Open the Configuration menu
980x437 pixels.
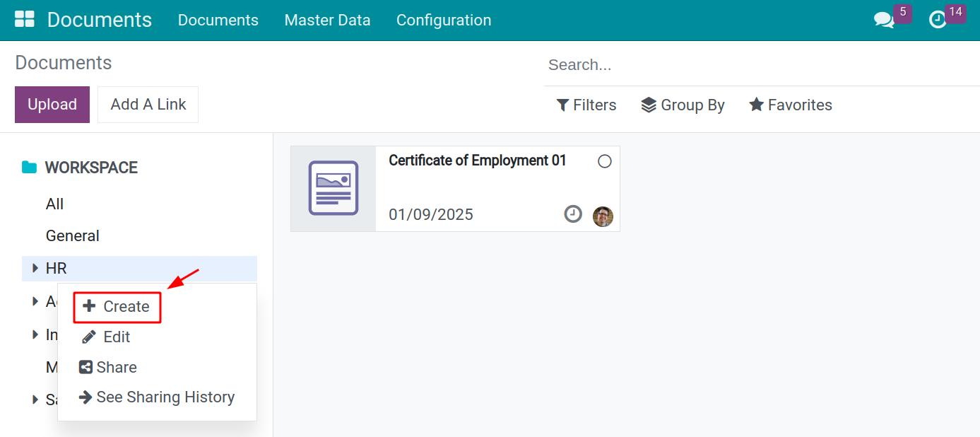click(444, 21)
